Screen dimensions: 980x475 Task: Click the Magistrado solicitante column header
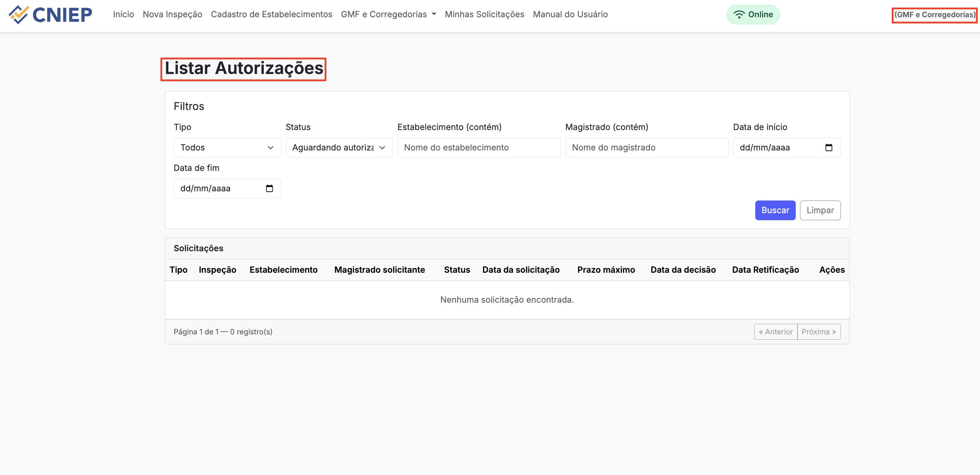(x=379, y=270)
